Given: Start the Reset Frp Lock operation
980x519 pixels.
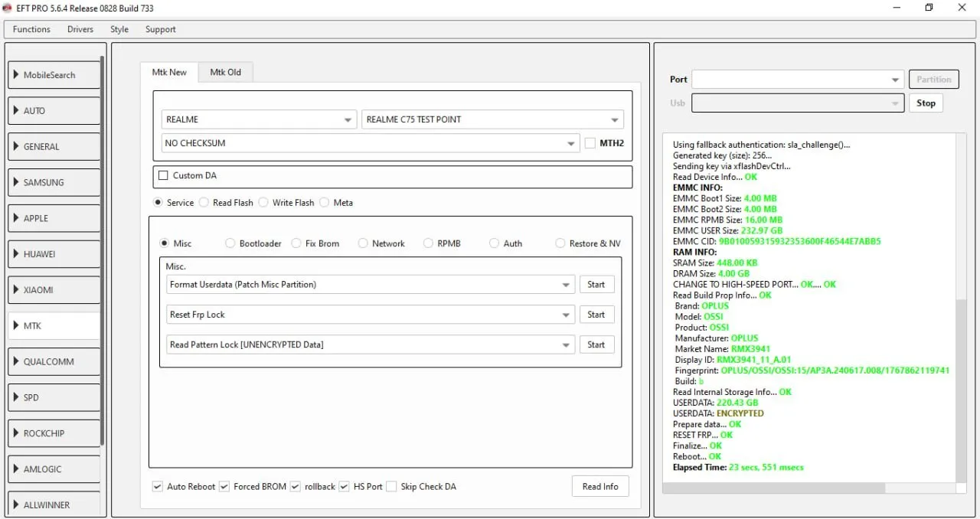Looking at the screenshot, I should click(596, 315).
